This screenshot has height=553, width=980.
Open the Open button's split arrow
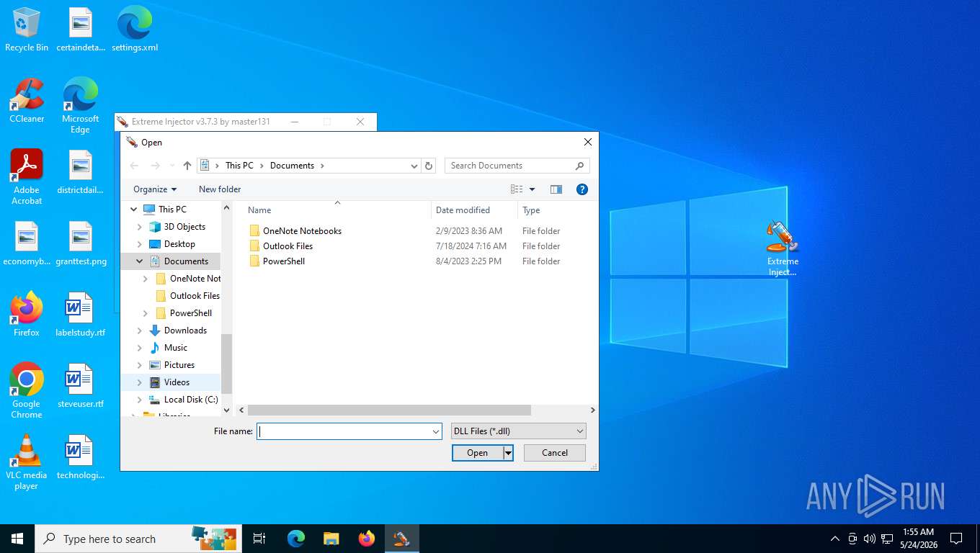point(508,453)
